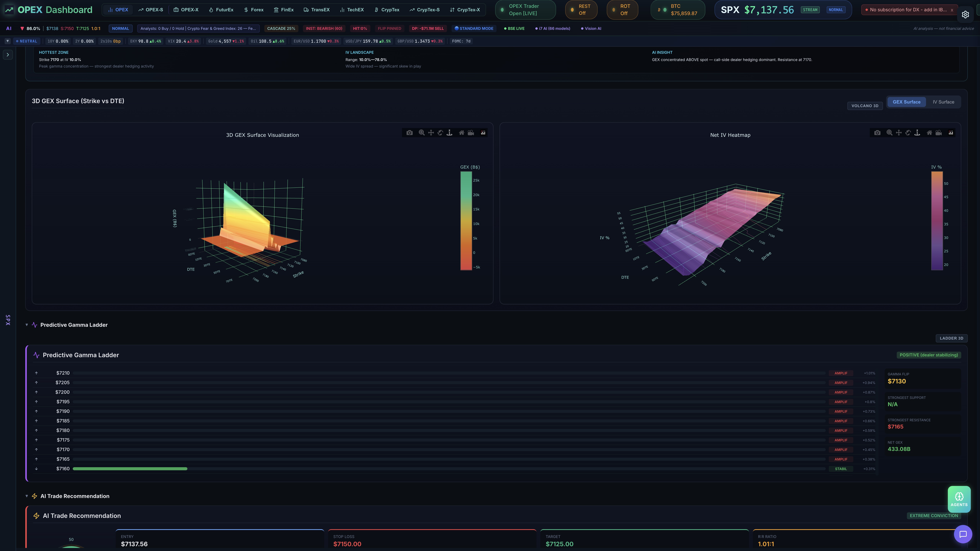This screenshot has height=551, width=980.
Task: Select zoom tool on 3D GEX Surface plot
Action: click(421, 133)
